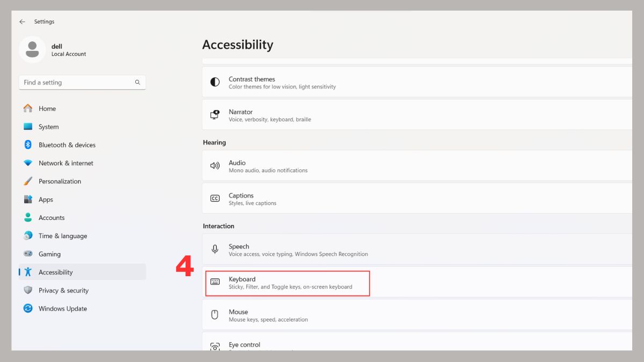Screen dimensions: 644x362
Task: Click the Hearing section label
Action: coord(214,143)
